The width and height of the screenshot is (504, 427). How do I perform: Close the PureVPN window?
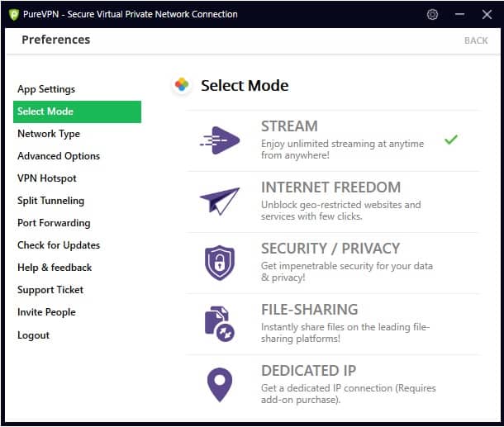point(487,15)
